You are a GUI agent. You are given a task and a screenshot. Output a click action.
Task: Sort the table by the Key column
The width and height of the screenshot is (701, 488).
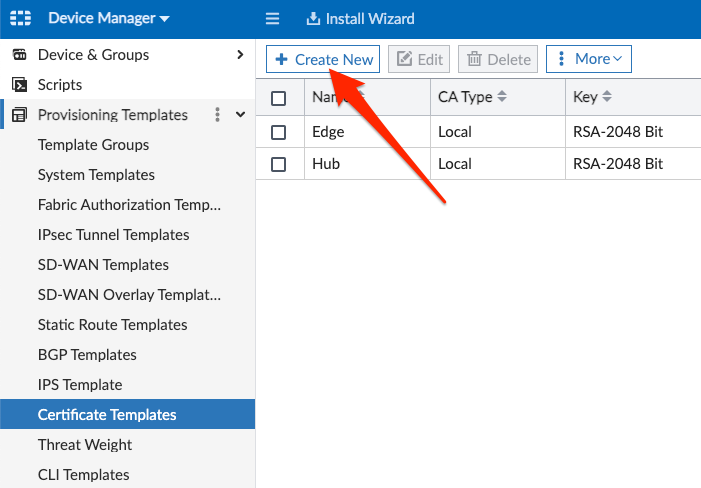click(607, 97)
